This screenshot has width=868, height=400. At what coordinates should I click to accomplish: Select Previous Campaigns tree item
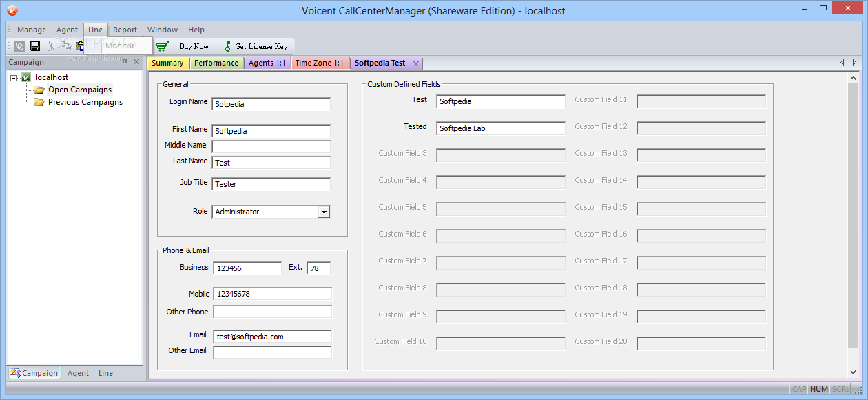[85, 102]
